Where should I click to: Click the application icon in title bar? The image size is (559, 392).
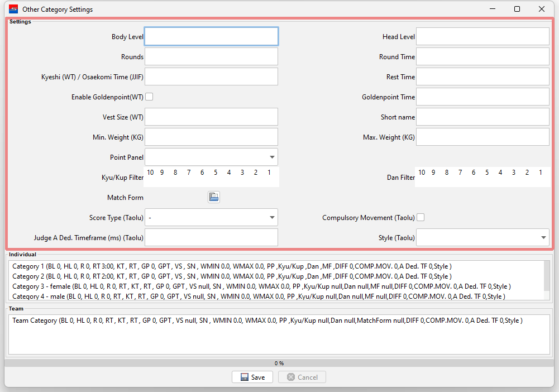[x=13, y=9]
